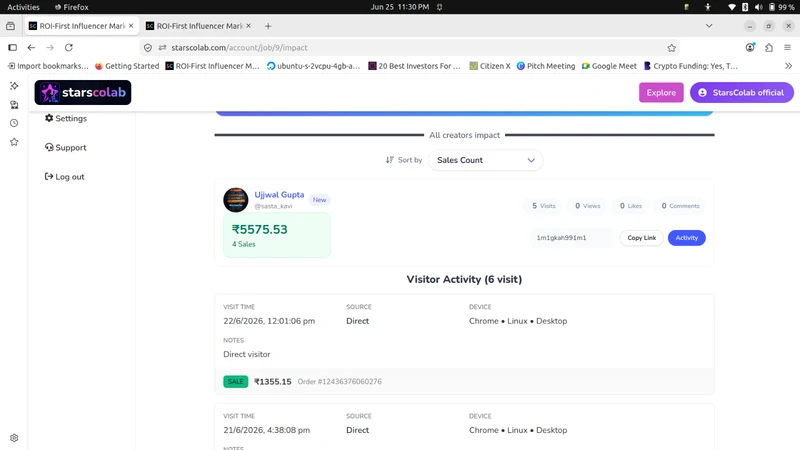The width and height of the screenshot is (800, 450).
Task: Open Support in the sidebar menu
Action: tap(66, 147)
